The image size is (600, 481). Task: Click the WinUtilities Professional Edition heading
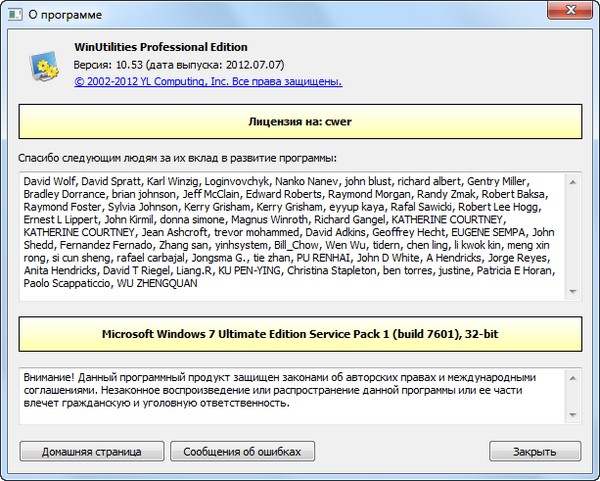(x=160, y=47)
